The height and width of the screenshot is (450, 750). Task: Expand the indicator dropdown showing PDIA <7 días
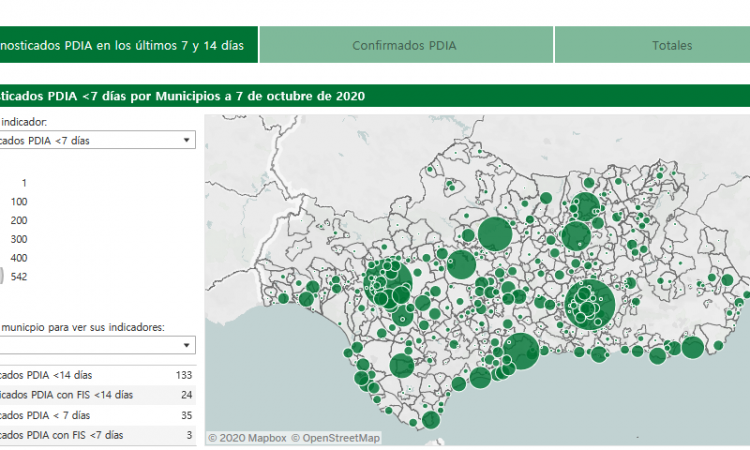(x=187, y=140)
